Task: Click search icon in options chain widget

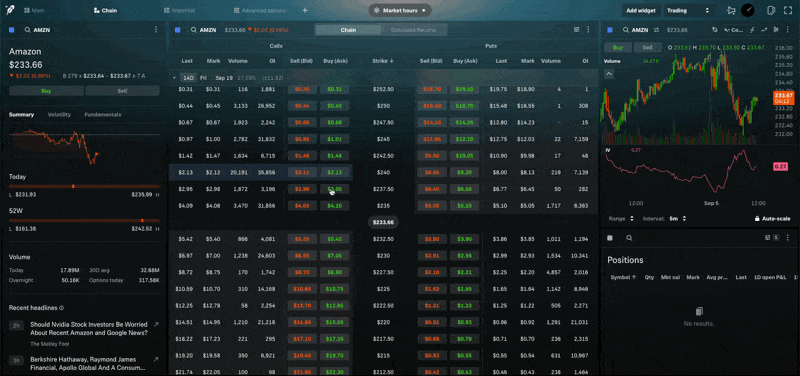Action: pos(194,30)
